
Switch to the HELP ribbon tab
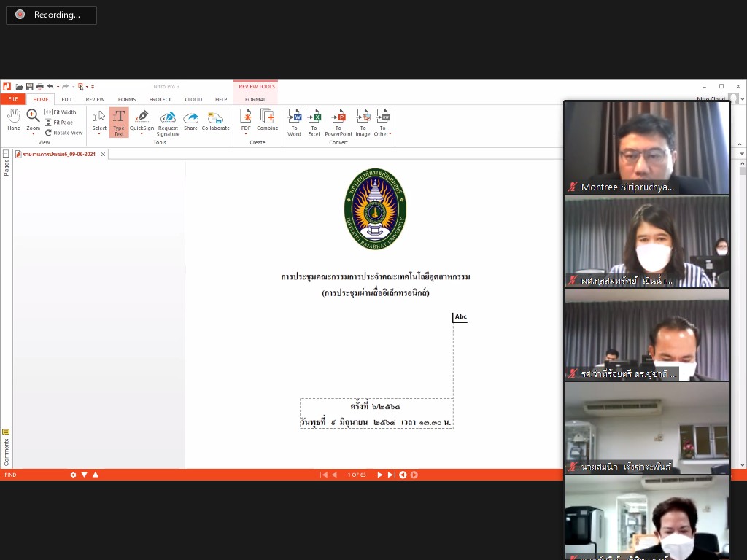pyautogui.click(x=221, y=99)
